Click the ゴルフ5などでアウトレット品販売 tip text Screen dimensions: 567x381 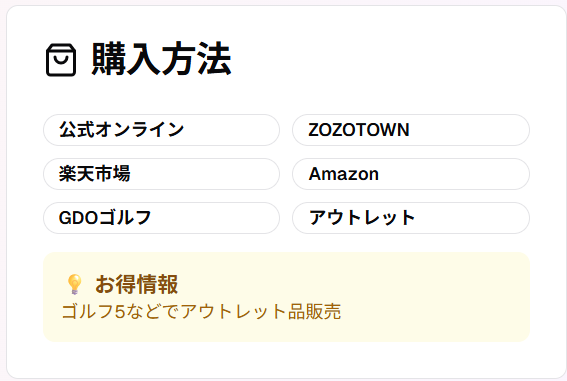[x=201, y=312]
